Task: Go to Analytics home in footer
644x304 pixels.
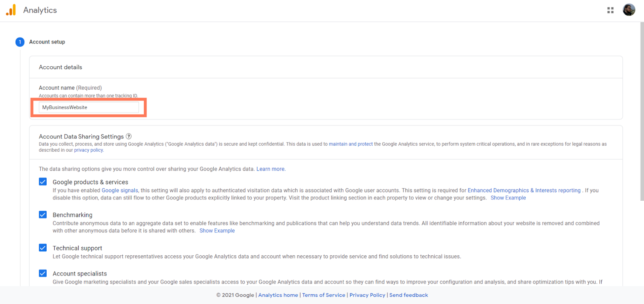Action: point(278,295)
